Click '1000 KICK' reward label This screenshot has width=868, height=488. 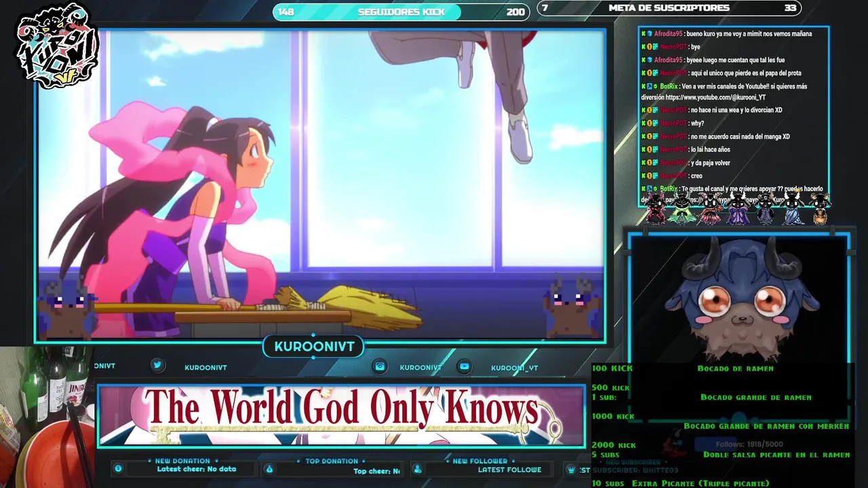coord(613,416)
